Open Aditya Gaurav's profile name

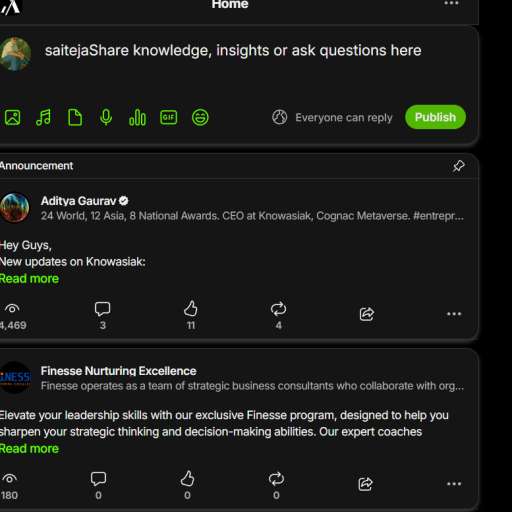pos(78,201)
